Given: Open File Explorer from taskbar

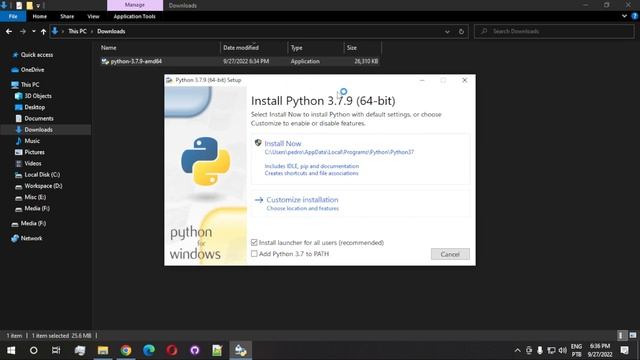Looking at the screenshot, I should tap(103, 350).
